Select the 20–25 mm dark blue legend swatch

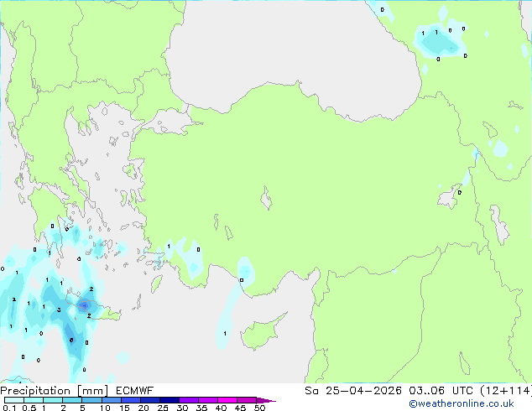(149, 400)
